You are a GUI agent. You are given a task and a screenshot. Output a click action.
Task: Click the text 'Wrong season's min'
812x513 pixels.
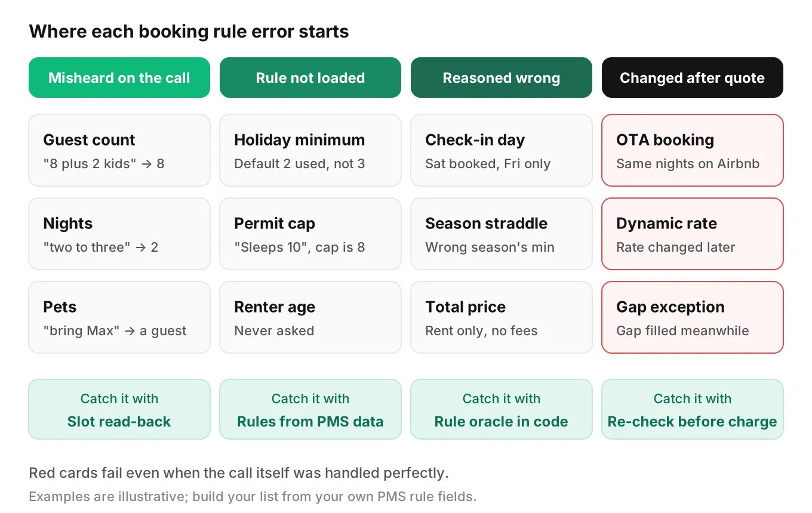click(x=490, y=247)
